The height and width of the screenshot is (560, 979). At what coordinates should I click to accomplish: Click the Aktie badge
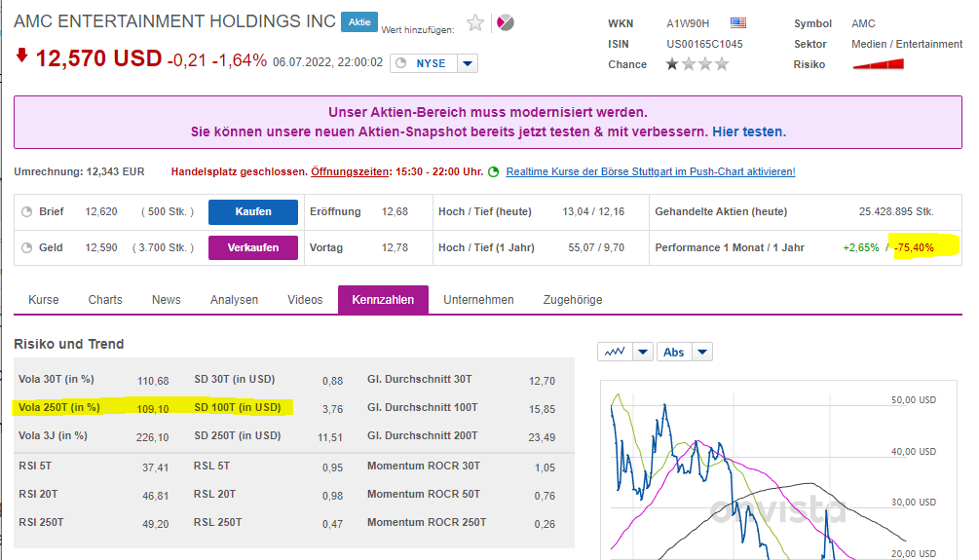[x=359, y=21]
